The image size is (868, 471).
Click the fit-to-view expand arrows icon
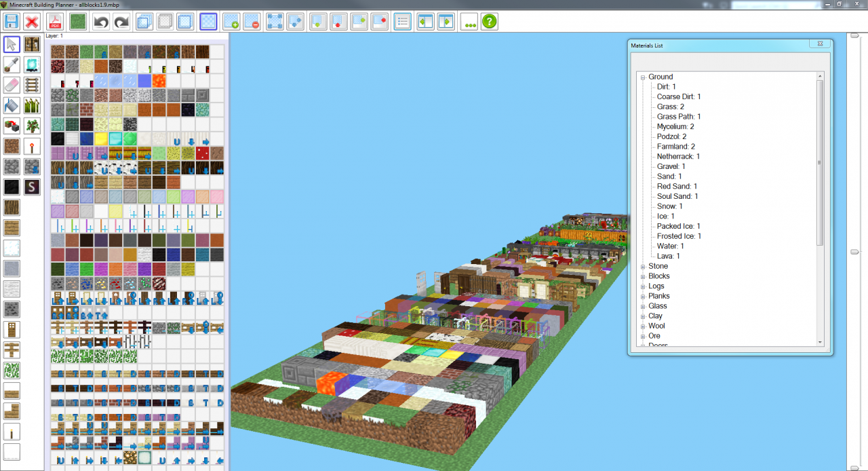[x=275, y=22]
